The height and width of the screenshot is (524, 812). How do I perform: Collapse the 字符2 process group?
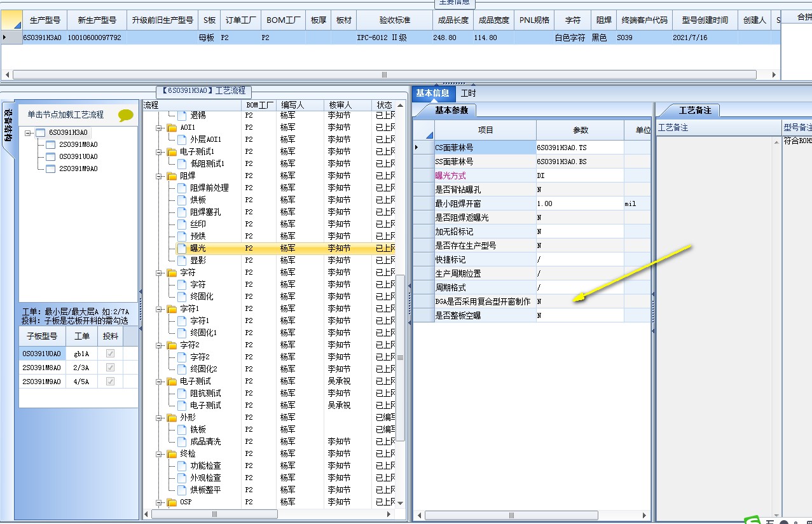(159, 345)
